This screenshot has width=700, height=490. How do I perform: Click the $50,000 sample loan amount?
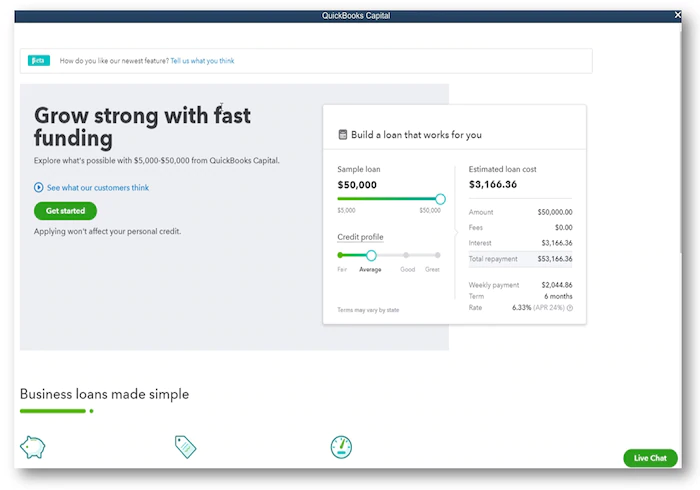[x=357, y=185]
